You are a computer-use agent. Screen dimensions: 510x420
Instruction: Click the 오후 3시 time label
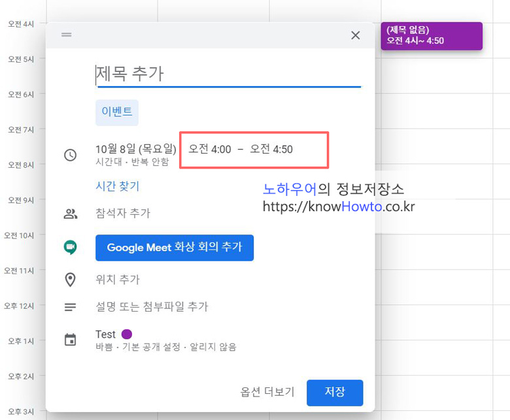tap(21, 412)
